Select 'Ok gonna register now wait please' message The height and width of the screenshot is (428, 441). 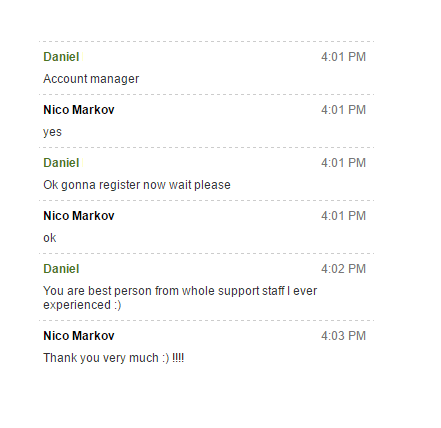coord(137,185)
